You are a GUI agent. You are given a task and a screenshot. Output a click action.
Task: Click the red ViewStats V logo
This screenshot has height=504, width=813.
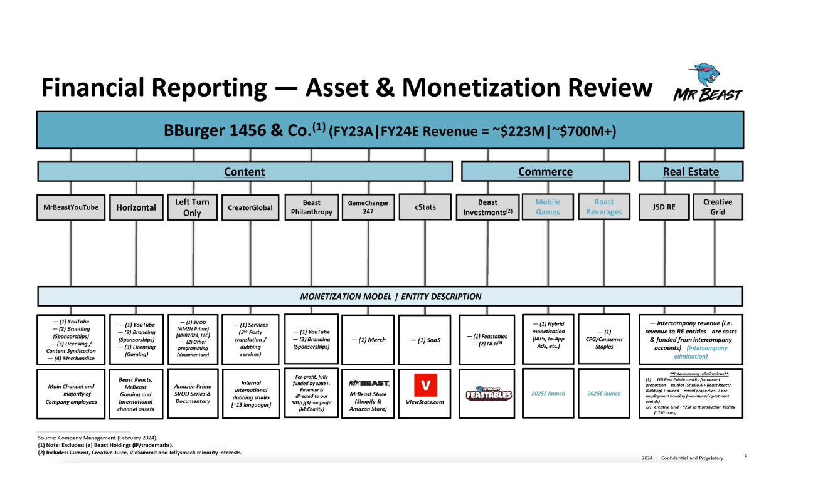tap(425, 384)
